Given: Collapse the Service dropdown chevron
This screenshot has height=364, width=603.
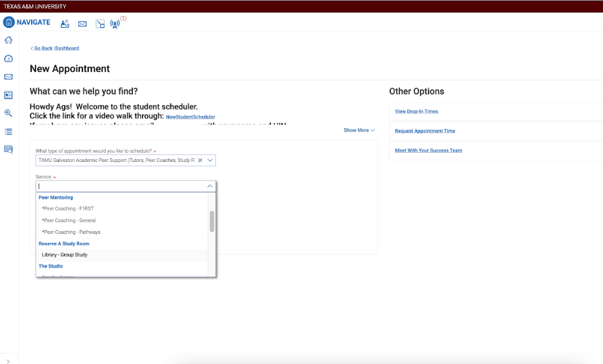Looking at the screenshot, I should tap(210, 187).
